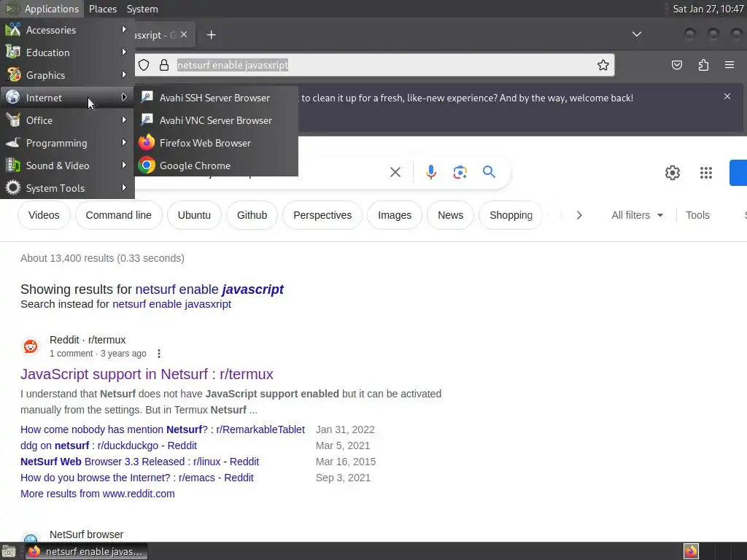Click the Reddit · r/termux source label
This screenshot has height=560, width=747.
[88, 340]
